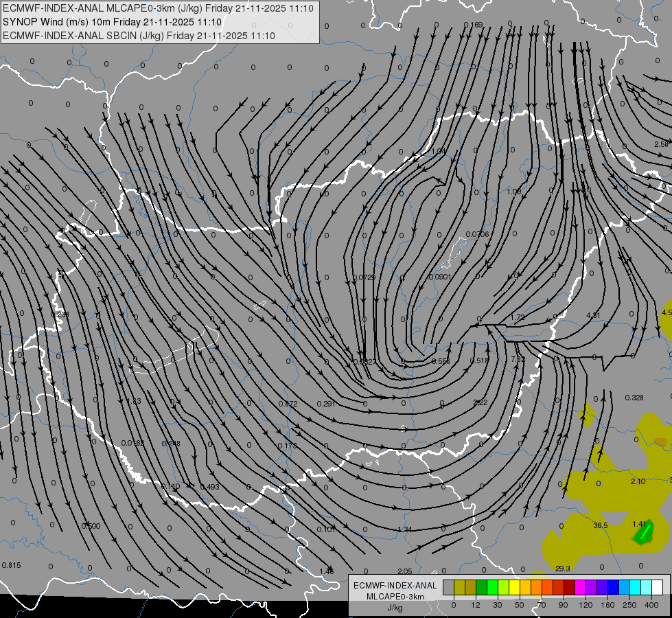The width and height of the screenshot is (672, 618).
Task: Click the map value 0.291
Action: point(326,404)
